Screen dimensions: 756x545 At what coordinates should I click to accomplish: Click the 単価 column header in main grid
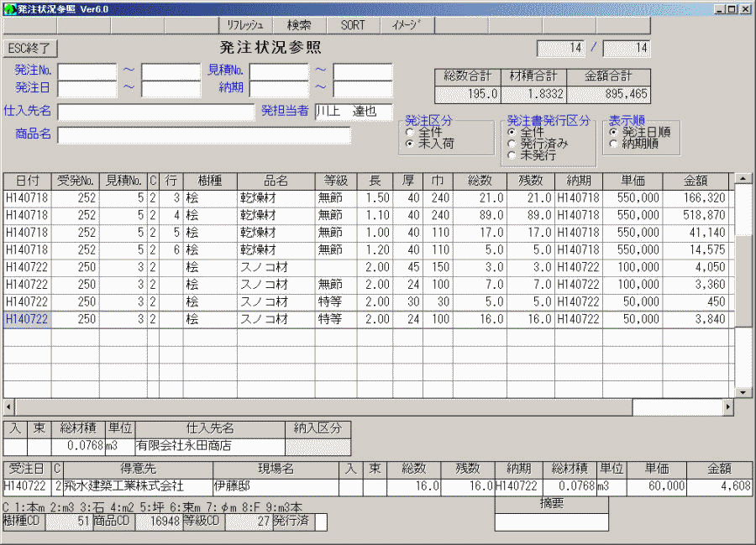pos(633,181)
